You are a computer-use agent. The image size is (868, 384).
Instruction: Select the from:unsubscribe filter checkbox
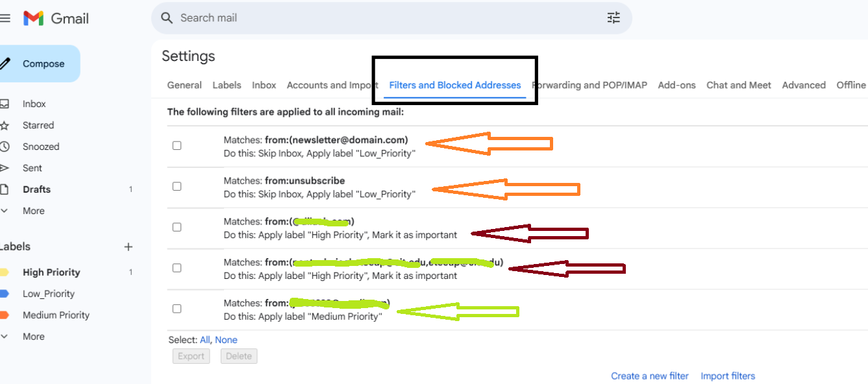[177, 186]
